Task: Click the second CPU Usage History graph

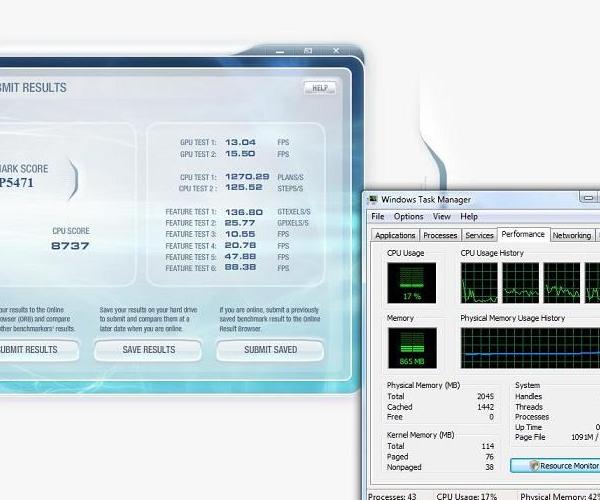Action: click(520, 283)
